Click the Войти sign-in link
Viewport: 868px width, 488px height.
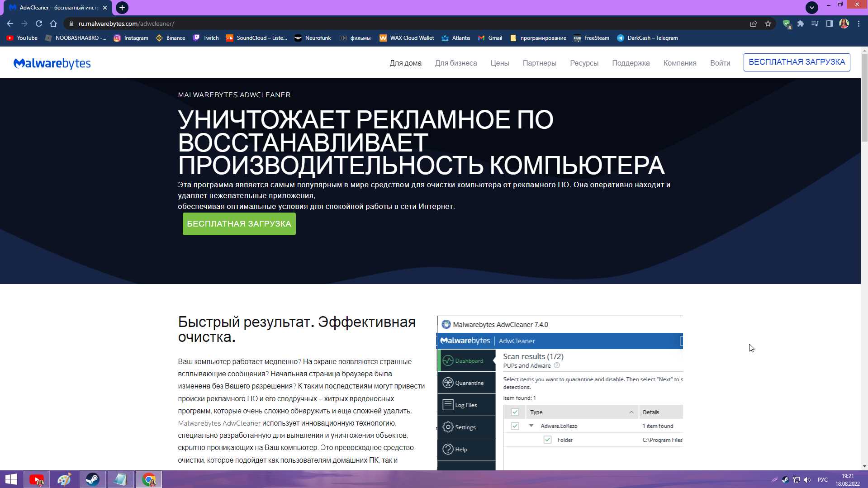coord(720,63)
